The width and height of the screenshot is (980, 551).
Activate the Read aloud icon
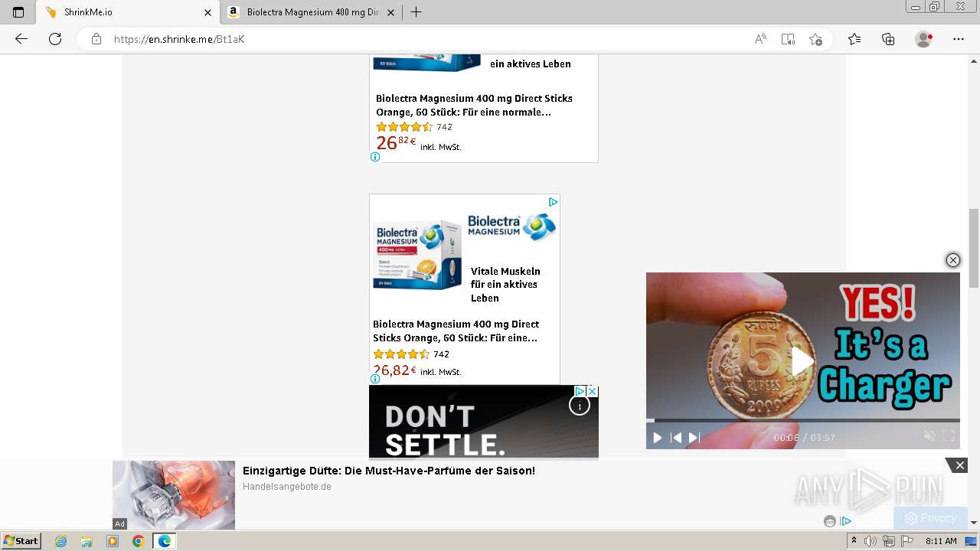pyautogui.click(x=760, y=39)
